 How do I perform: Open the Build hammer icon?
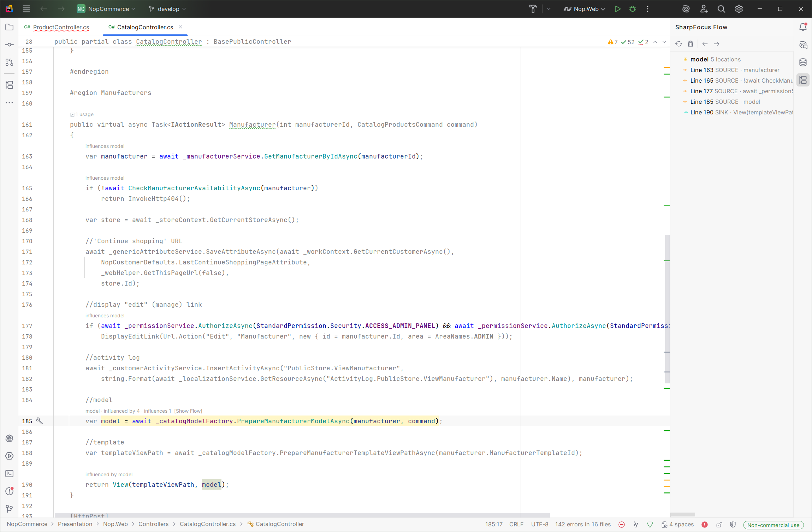[533, 9]
